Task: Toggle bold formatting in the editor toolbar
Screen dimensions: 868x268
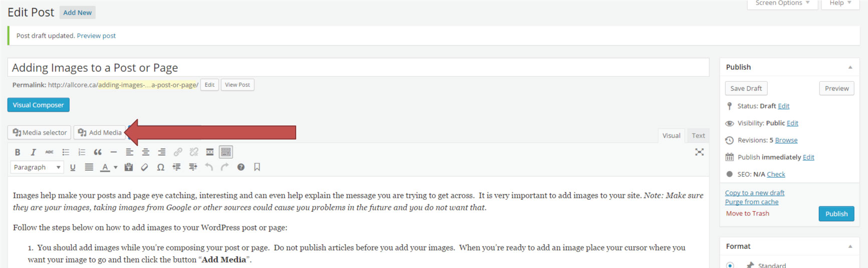Action: (x=18, y=152)
